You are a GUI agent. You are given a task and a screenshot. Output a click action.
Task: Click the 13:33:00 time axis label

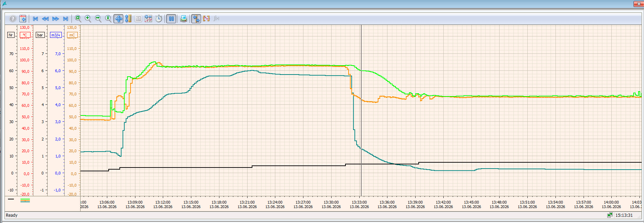point(359,202)
